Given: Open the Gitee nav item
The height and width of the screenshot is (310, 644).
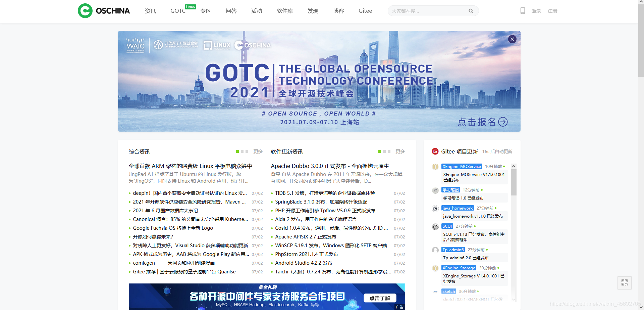Looking at the screenshot, I should (x=365, y=11).
